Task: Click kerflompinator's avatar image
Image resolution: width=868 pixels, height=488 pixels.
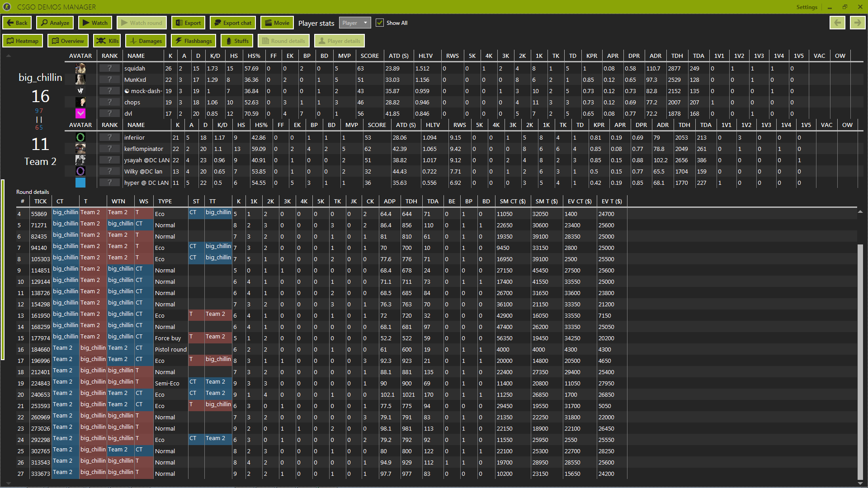Action: 80,149
